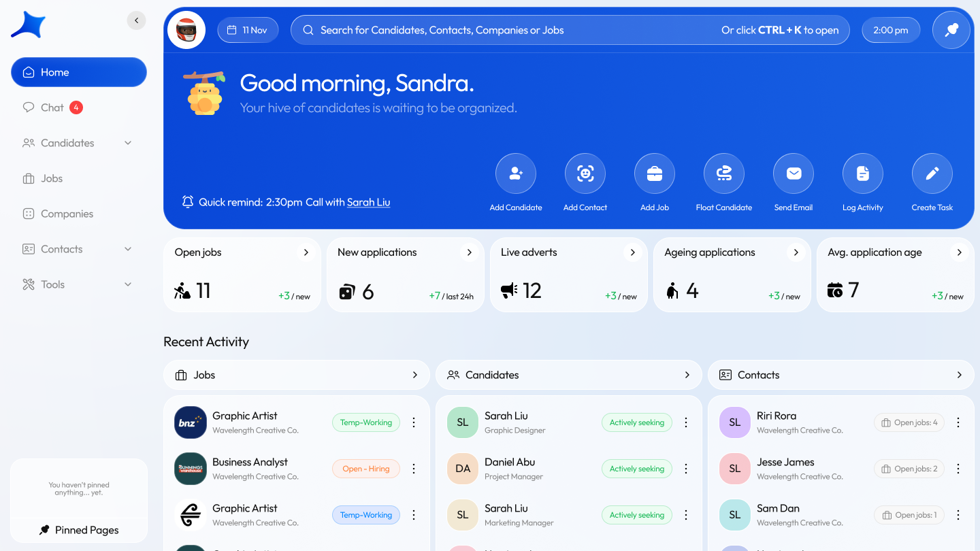Click the pin icon in top right
The height and width of the screenshot is (551, 980).
point(951,30)
